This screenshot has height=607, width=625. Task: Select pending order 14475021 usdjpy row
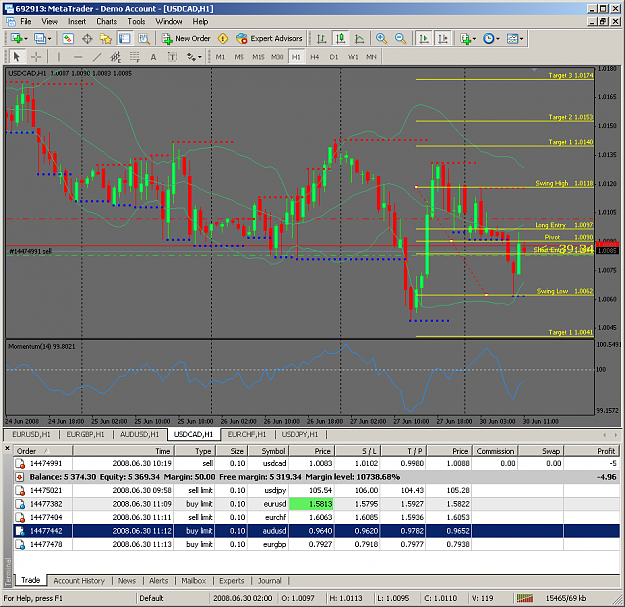coord(316,490)
